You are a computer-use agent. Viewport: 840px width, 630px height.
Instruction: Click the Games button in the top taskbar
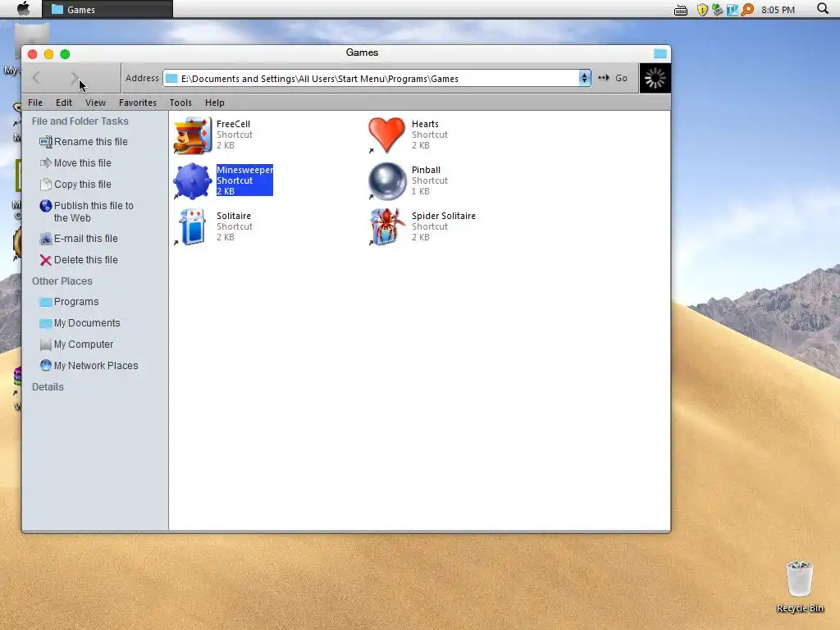107,9
